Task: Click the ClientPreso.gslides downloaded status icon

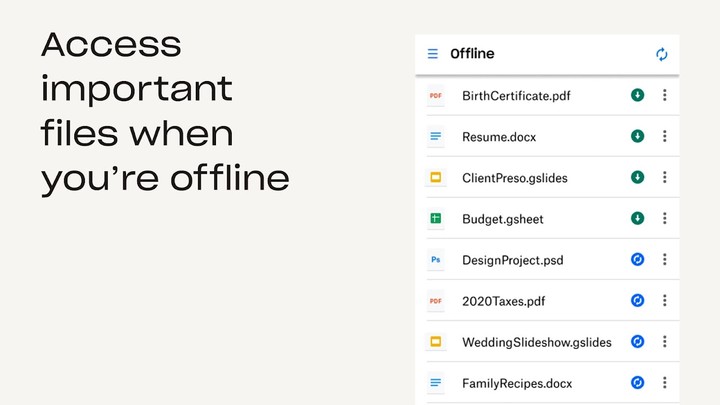Action: pyautogui.click(x=637, y=177)
